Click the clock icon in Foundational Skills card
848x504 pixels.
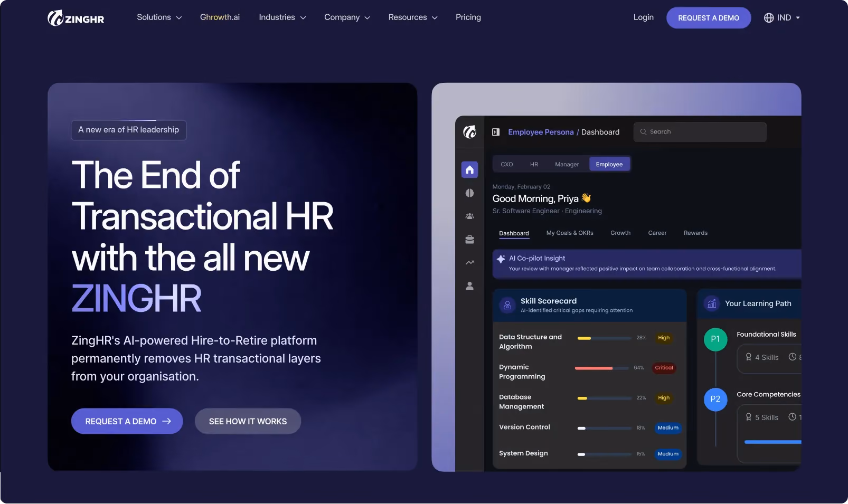click(x=792, y=357)
